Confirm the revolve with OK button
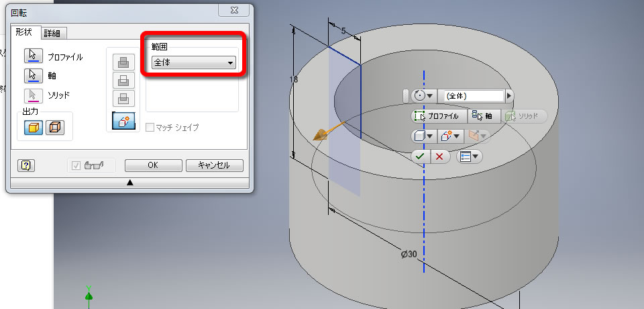This screenshot has height=309, width=644. (x=153, y=165)
